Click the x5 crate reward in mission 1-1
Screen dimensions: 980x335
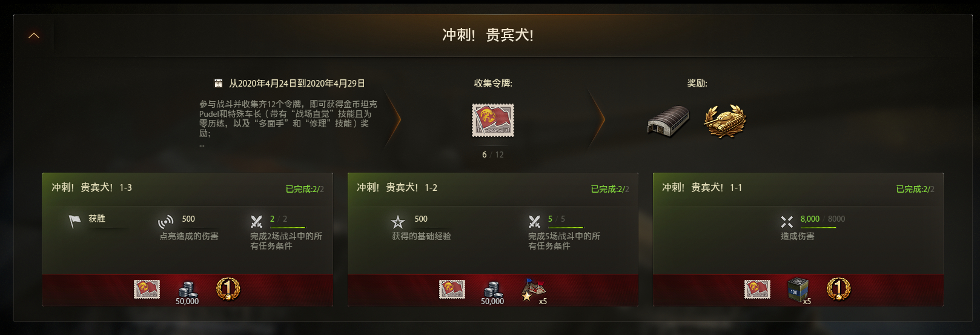pos(799,291)
